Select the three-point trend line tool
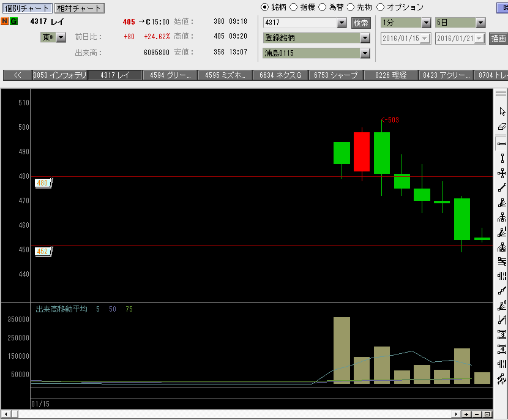This screenshot has height=420, width=508. click(x=502, y=291)
